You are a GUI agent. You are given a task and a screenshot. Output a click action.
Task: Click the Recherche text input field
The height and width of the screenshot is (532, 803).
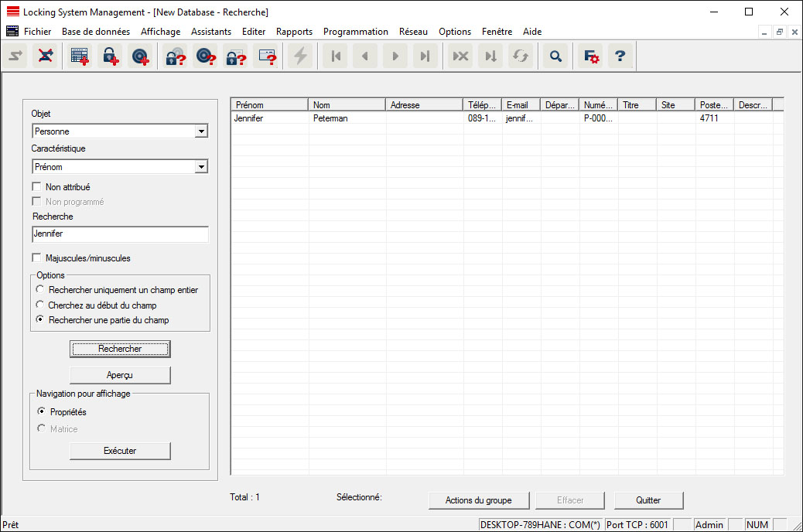coord(120,234)
